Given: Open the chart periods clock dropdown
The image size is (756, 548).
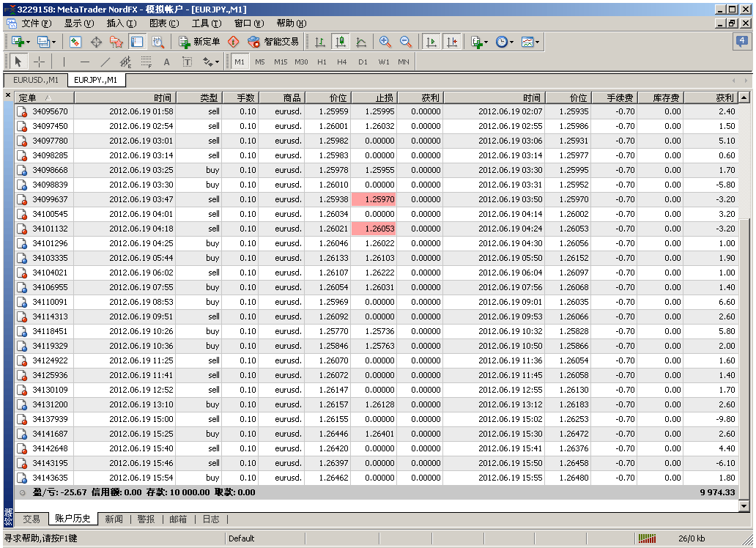Looking at the screenshot, I should coord(511,42).
